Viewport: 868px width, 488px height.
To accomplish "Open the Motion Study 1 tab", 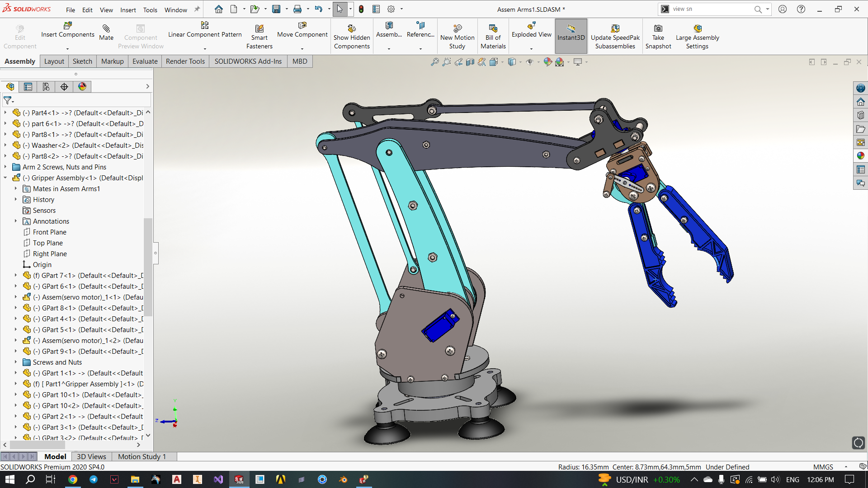I will pyautogui.click(x=142, y=456).
